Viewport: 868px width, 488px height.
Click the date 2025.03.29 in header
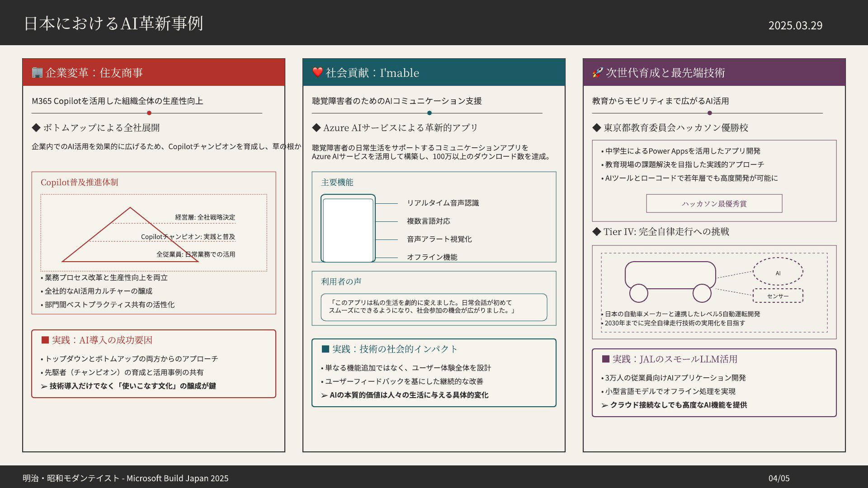coord(795,25)
